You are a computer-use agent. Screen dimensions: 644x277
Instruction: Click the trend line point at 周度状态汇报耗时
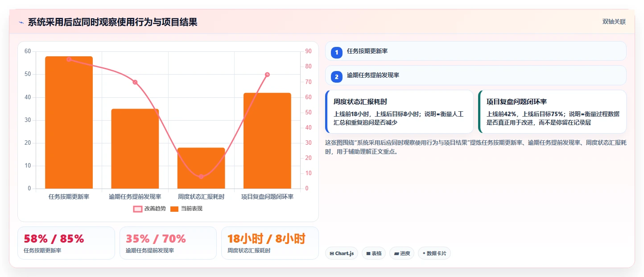201,176
